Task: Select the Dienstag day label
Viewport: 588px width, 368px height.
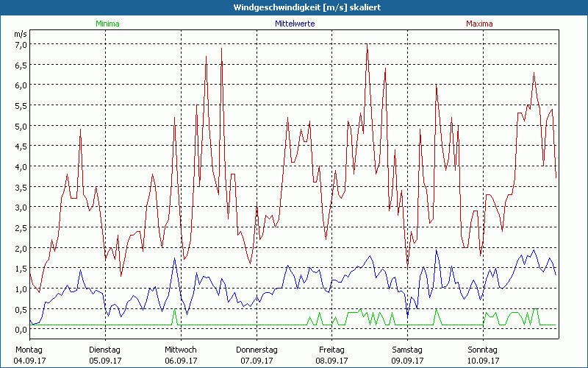Action: pyautogui.click(x=104, y=350)
